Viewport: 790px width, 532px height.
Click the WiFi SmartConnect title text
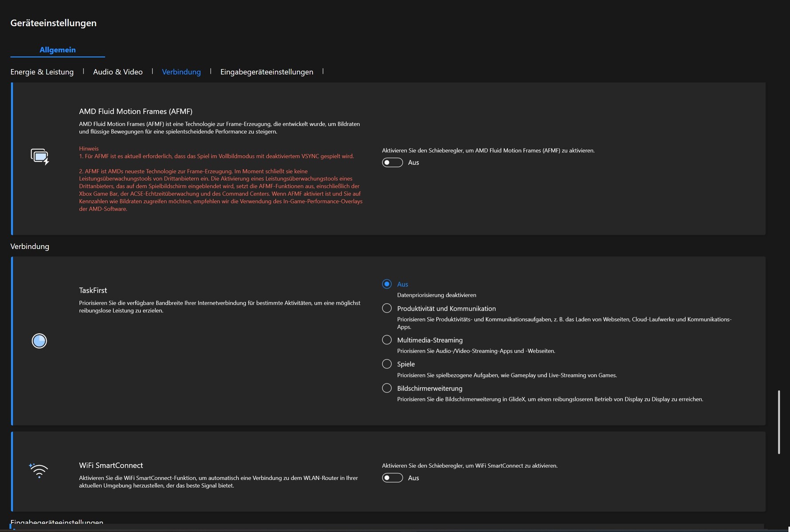tap(111, 465)
